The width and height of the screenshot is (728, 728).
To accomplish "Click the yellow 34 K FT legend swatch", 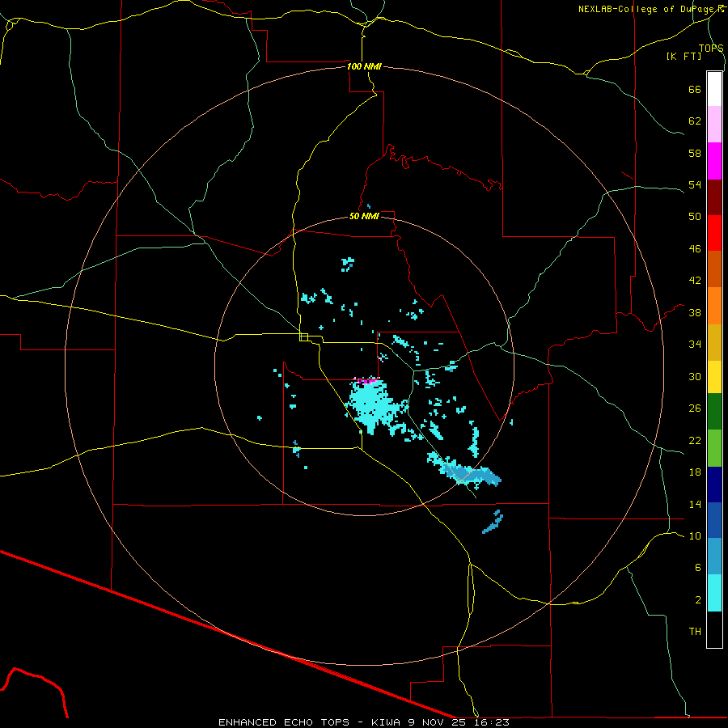I will point(714,376).
